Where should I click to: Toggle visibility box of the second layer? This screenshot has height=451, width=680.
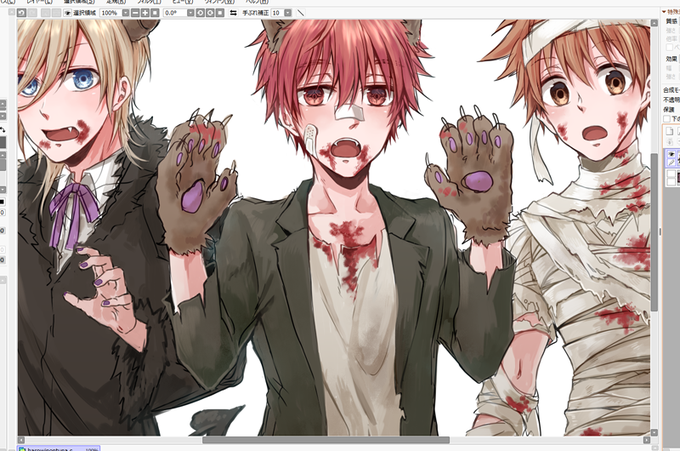(671, 174)
